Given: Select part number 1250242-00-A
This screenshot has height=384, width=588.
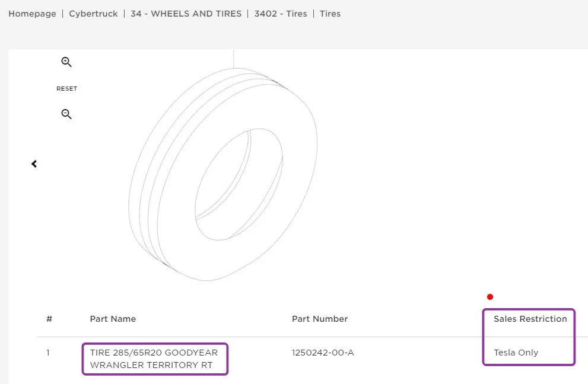Looking at the screenshot, I should click(x=323, y=353).
